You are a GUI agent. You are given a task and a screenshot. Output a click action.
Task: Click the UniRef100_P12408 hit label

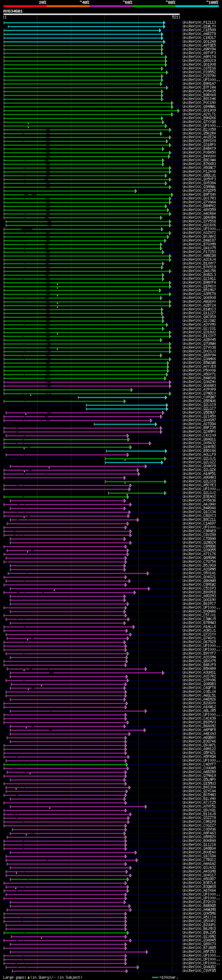click(199, 172)
